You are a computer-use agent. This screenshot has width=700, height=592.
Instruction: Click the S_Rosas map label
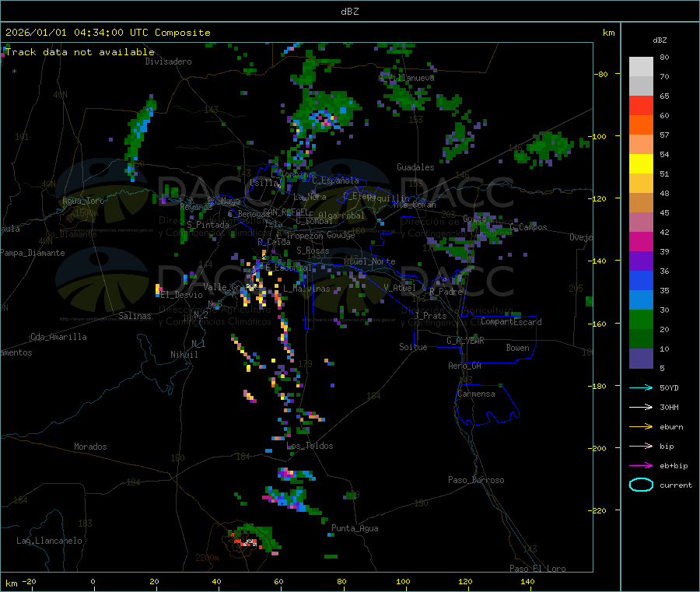[313, 251]
